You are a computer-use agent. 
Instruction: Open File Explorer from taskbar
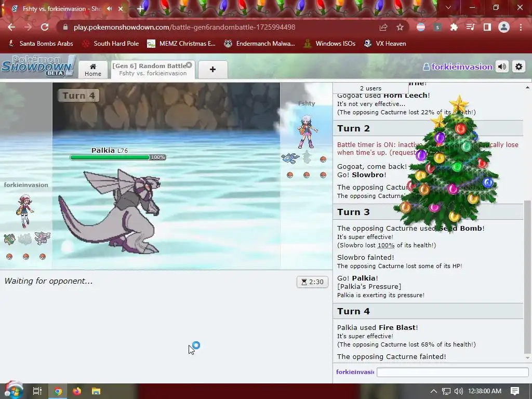pos(96,391)
